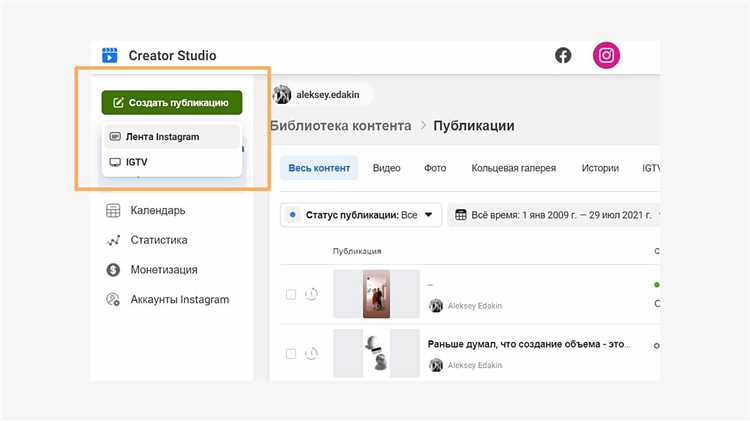The image size is (750, 421).
Task: Click the Монетизация dollar icon
Action: (x=113, y=270)
